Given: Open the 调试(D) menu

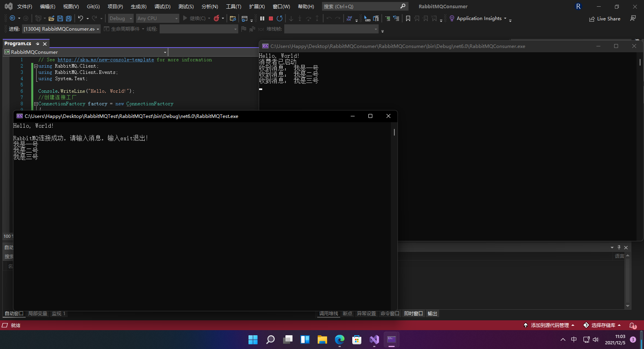Looking at the screenshot, I should [162, 7].
